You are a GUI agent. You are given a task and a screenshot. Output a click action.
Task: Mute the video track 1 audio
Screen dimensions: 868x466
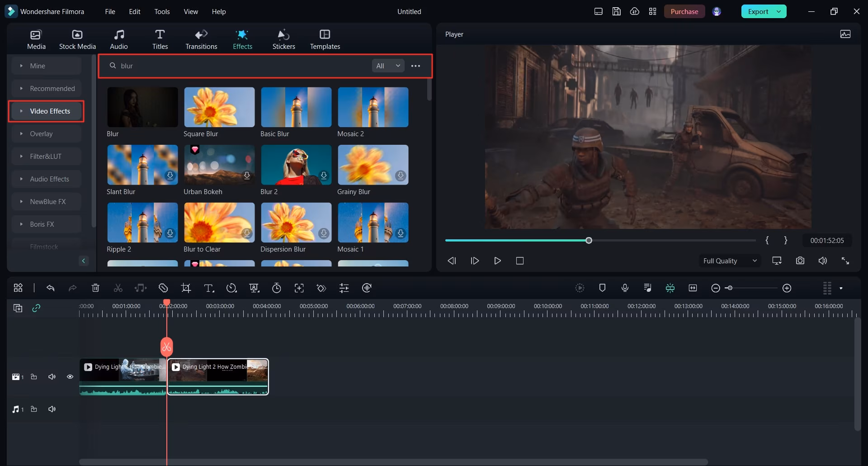52,377
